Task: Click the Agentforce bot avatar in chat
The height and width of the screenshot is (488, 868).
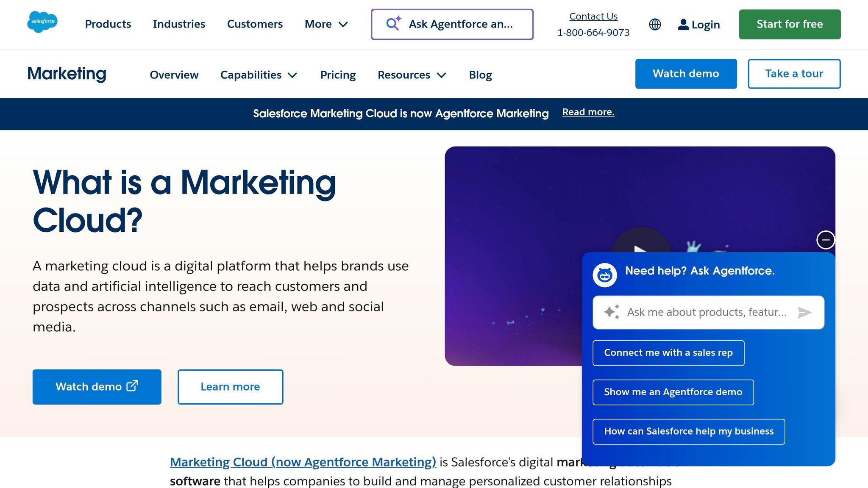Action: coord(605,274)
